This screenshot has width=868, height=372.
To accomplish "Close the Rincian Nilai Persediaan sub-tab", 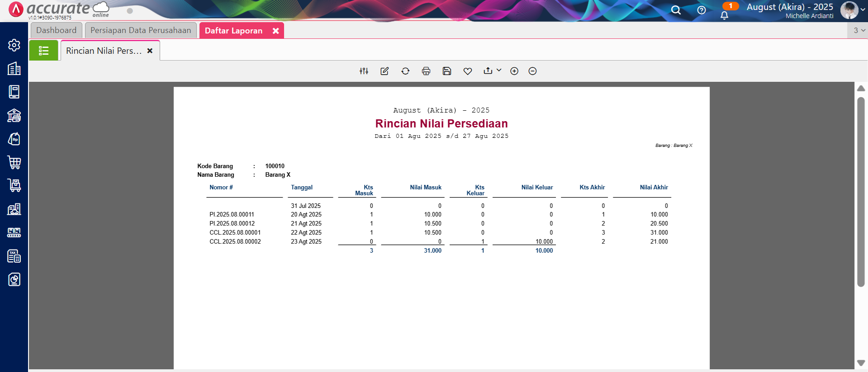I will tap(150, 51).
